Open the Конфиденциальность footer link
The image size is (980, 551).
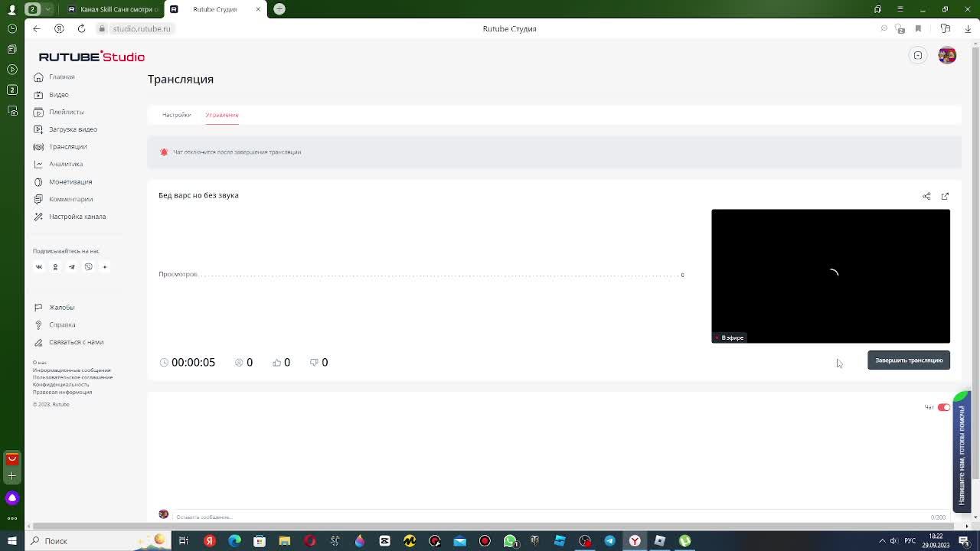60,384
